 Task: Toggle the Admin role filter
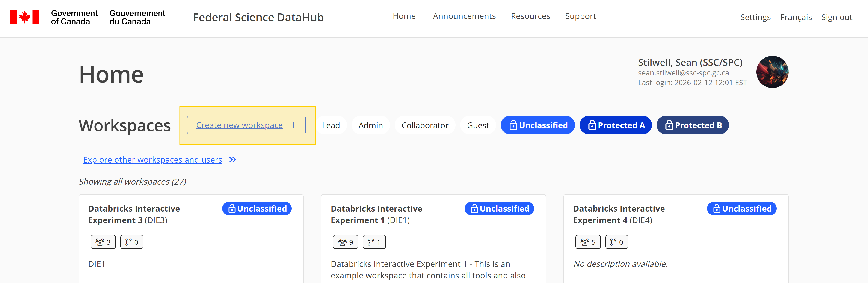pos(370,125)
